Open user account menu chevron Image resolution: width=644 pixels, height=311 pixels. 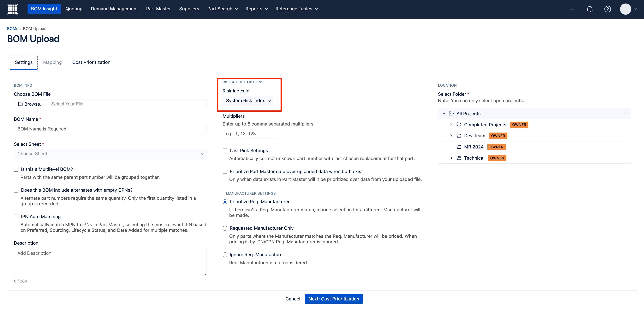(635, 9)
